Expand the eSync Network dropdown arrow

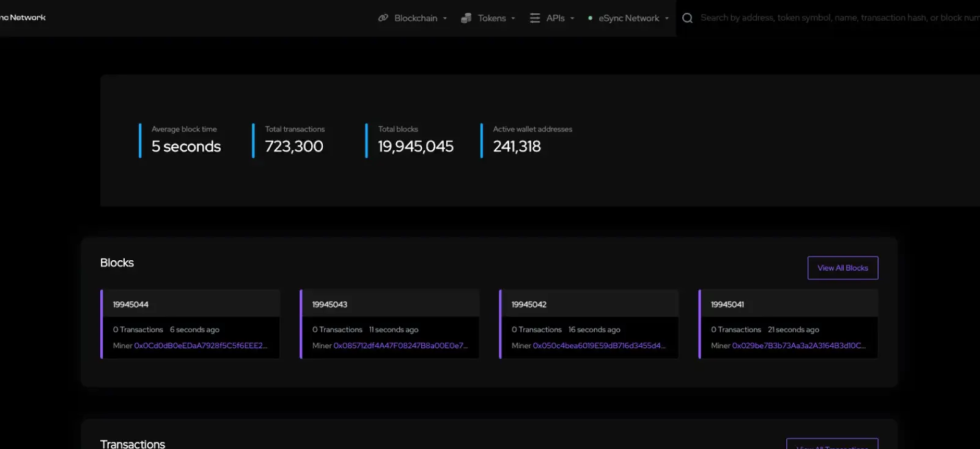pyautogui.click(x=667, y=18)
